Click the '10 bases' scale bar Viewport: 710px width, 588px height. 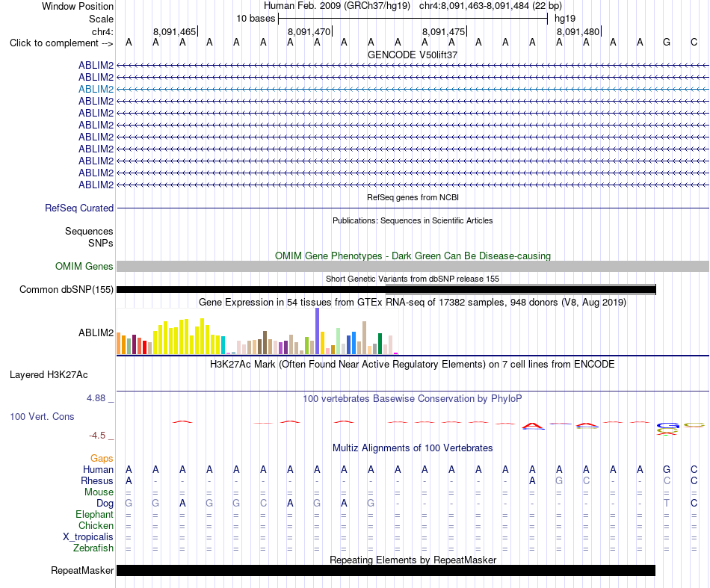coord(413,19)
